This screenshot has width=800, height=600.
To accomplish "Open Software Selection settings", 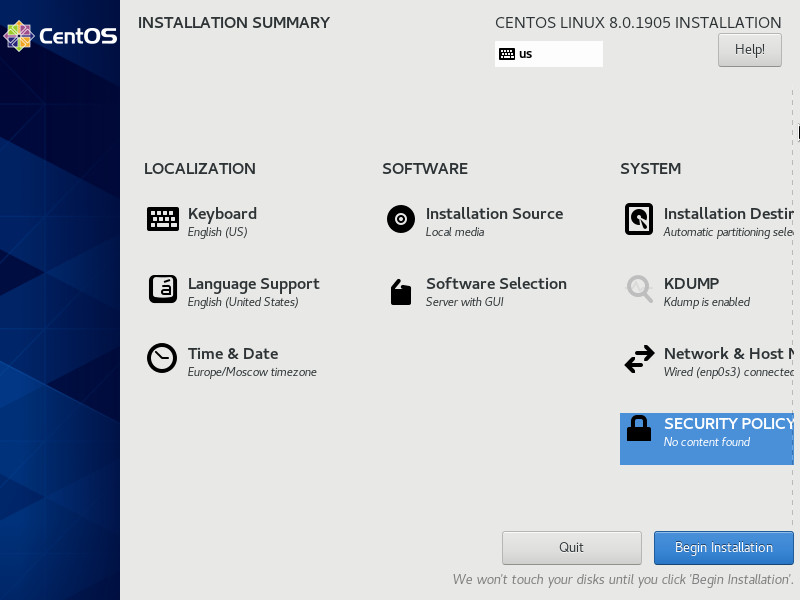I will [x=496, y=284].
